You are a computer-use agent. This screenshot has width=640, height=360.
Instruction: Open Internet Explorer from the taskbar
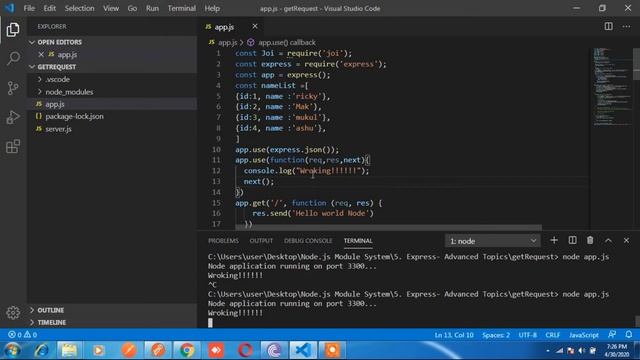click(41, 350)
